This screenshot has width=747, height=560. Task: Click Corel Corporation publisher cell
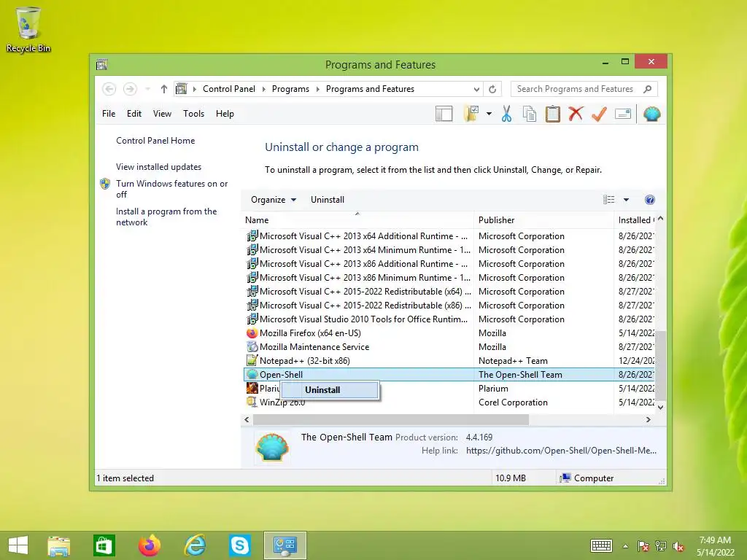[x=513, y=402]
